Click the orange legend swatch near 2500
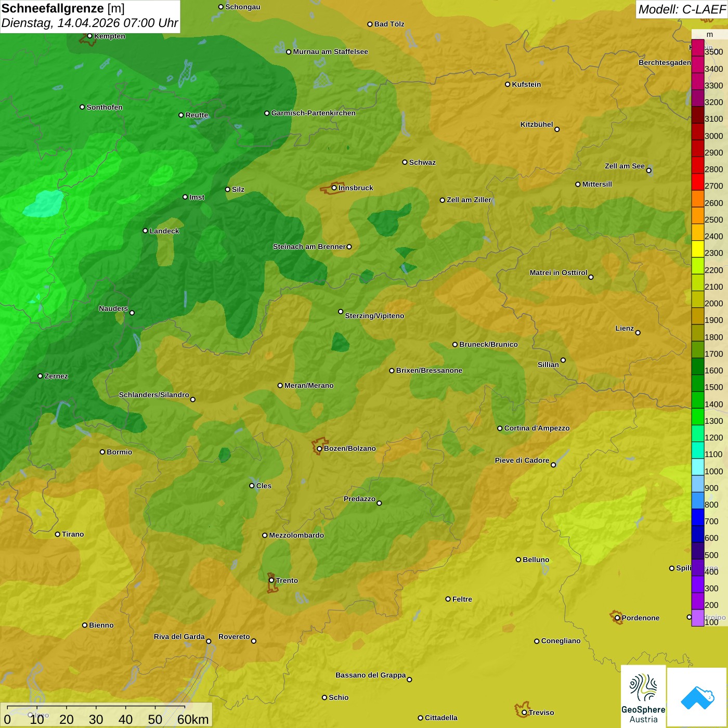This screenshot has width=728, height=728. click(x=698, y=215)
